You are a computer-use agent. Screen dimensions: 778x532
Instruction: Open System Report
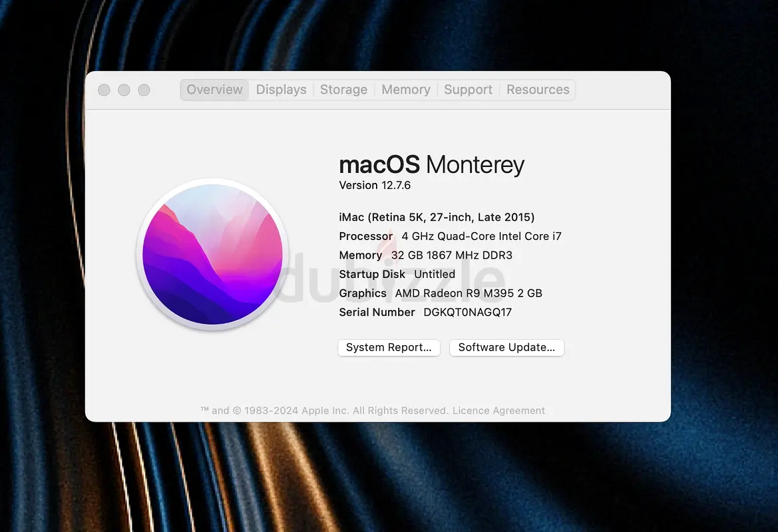coord(389,348)
